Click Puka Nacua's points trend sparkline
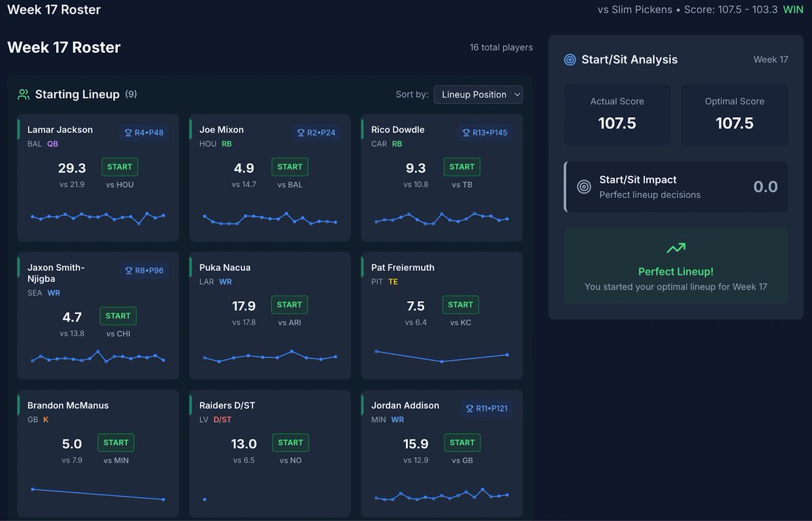812x521 pixels. tap(270, 357)
